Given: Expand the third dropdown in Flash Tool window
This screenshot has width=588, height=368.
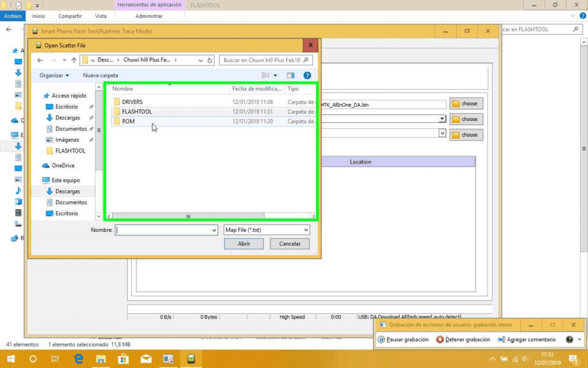Looking at the screenshot, I should 442,133.
